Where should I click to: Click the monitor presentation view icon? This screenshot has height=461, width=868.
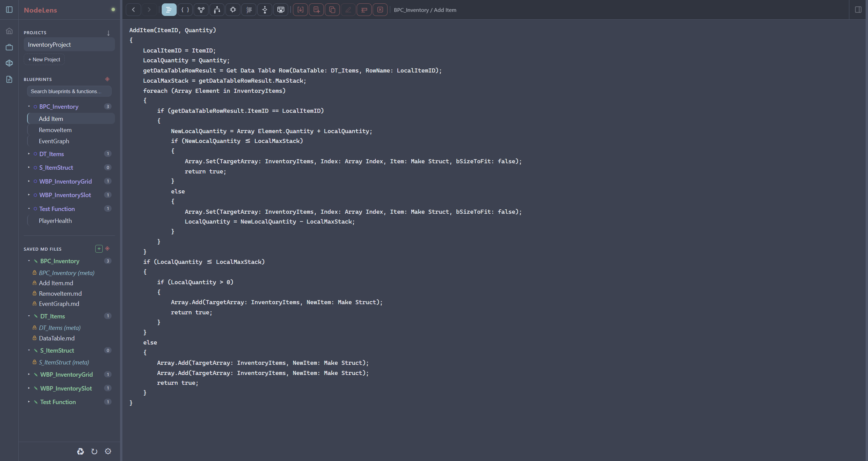pos(281,10)
